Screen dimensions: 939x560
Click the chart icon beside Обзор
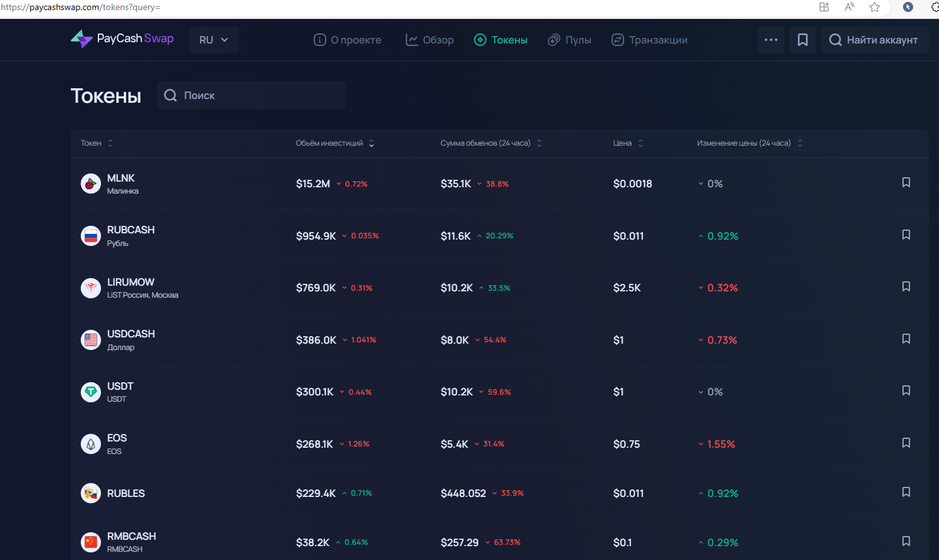coord(411,40)
